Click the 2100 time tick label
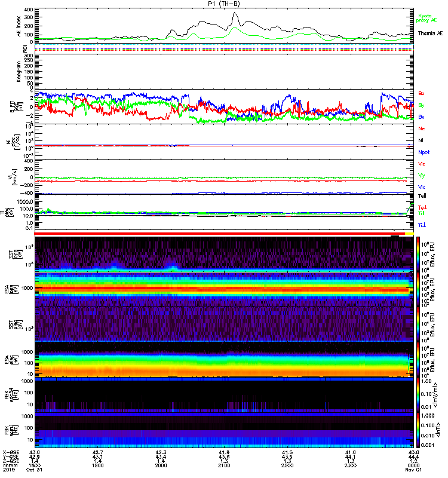Image resolution: width=448 pixels, height=478 pixels. tap(224, 465)
